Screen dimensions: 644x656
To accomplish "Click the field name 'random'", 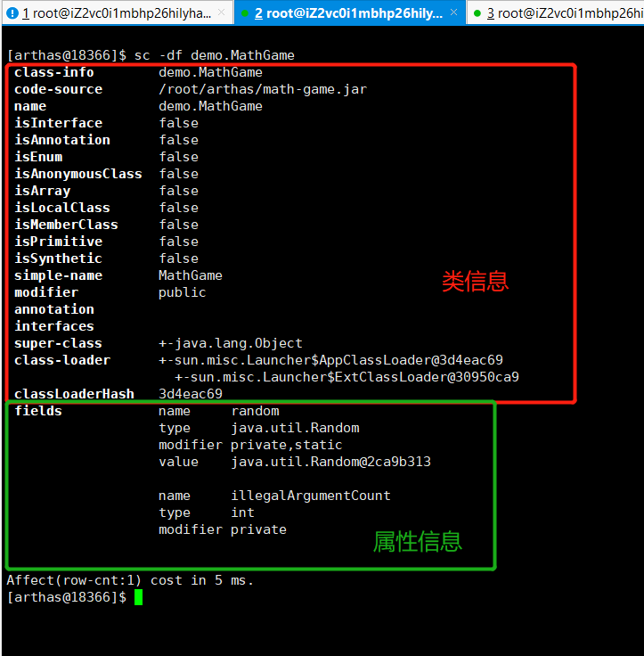I will pos(255,411).
